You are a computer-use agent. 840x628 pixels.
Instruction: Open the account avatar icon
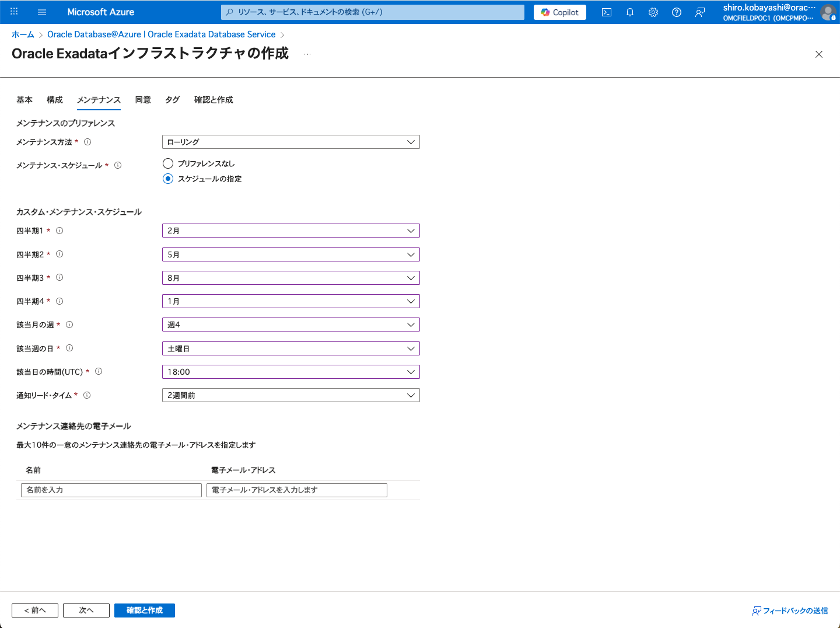click(829, 12)
